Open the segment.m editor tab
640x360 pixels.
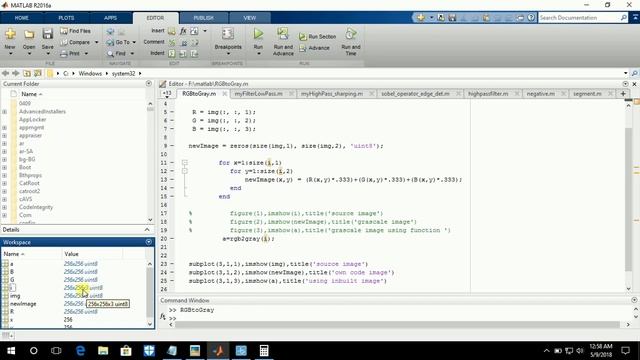(587, 94)
